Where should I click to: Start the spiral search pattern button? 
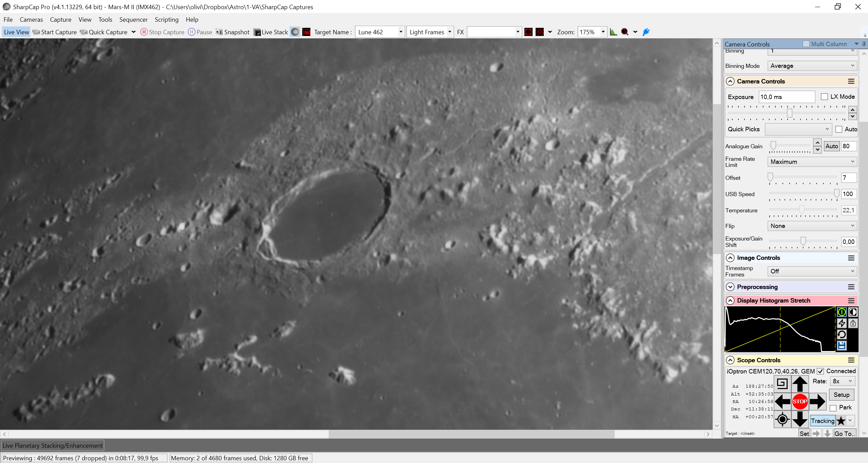click(782, 384)
